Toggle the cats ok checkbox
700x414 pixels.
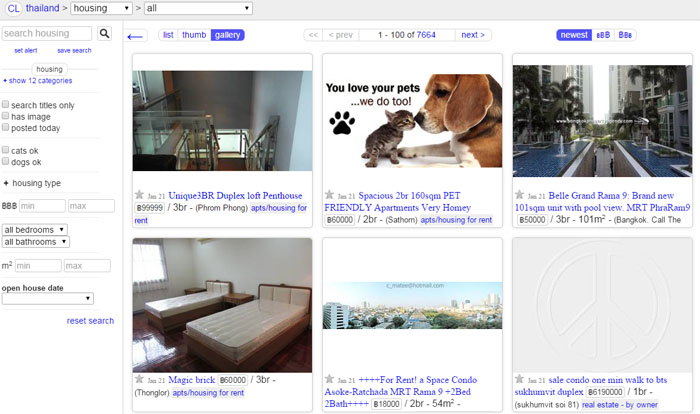tap(6, 150)
